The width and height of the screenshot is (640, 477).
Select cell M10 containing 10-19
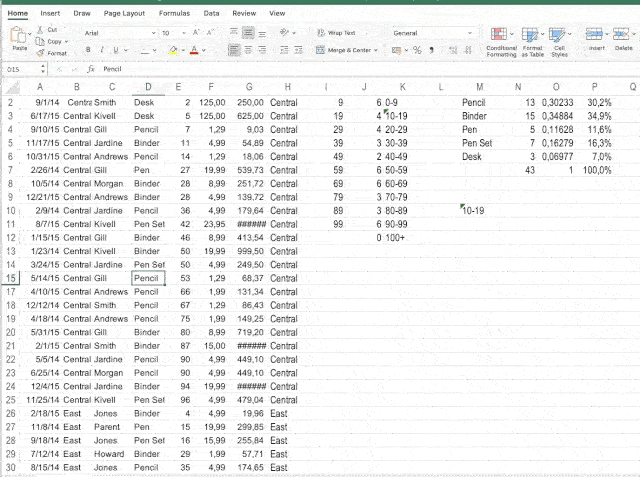480,211
